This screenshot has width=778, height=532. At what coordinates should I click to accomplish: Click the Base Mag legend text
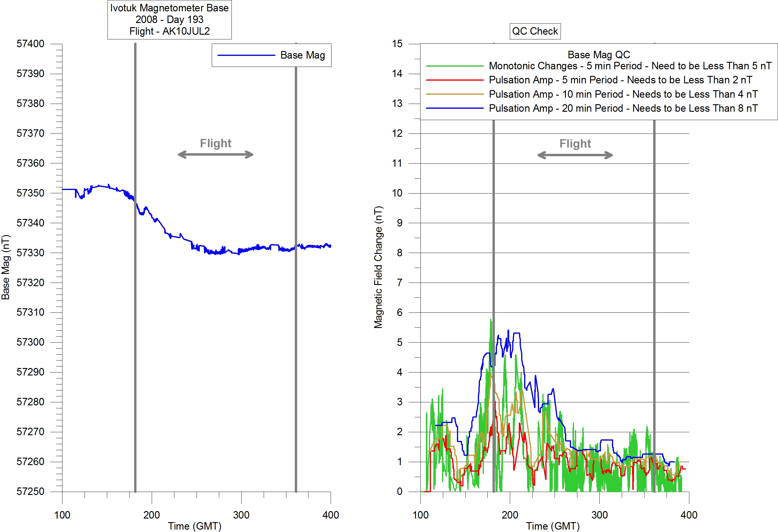tap(302, 55)
